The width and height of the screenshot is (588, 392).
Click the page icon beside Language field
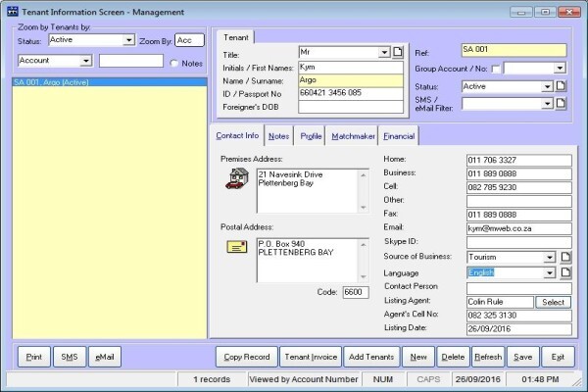pos(565,272)
